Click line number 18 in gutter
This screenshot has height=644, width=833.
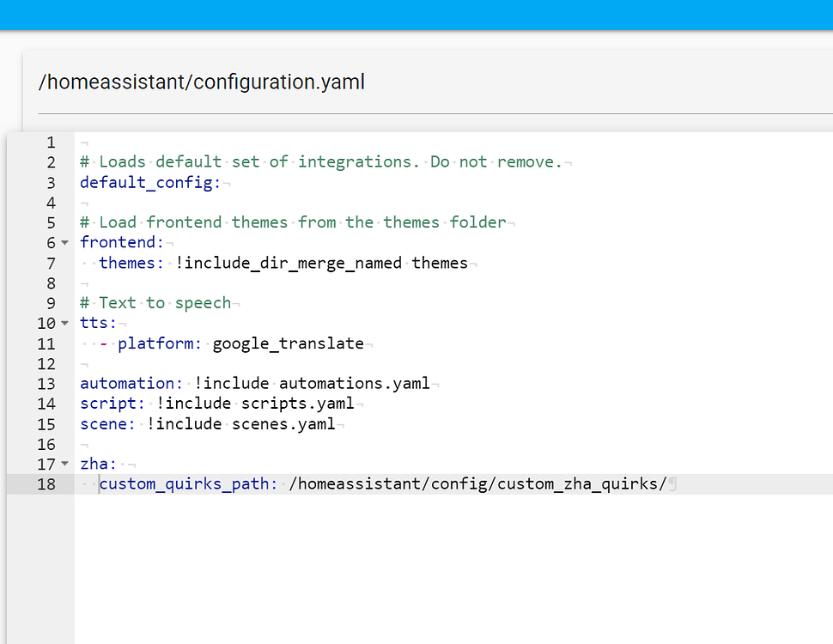click(x=46, y=484)
